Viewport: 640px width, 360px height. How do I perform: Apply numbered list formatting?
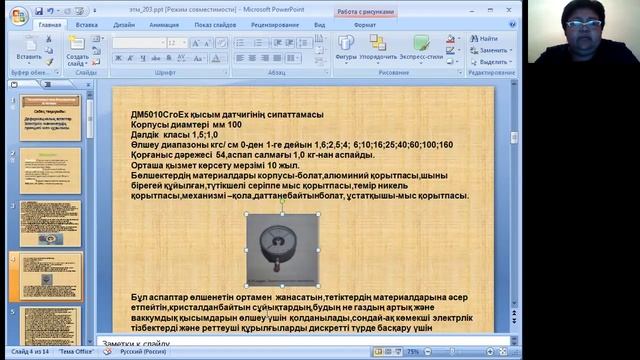[x=259, y=42]
